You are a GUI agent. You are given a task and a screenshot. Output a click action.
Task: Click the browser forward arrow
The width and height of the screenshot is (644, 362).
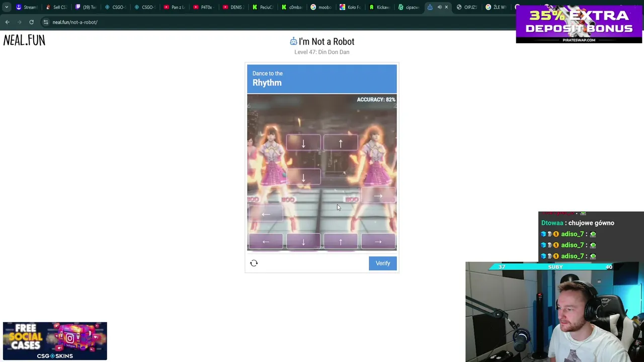19,22
